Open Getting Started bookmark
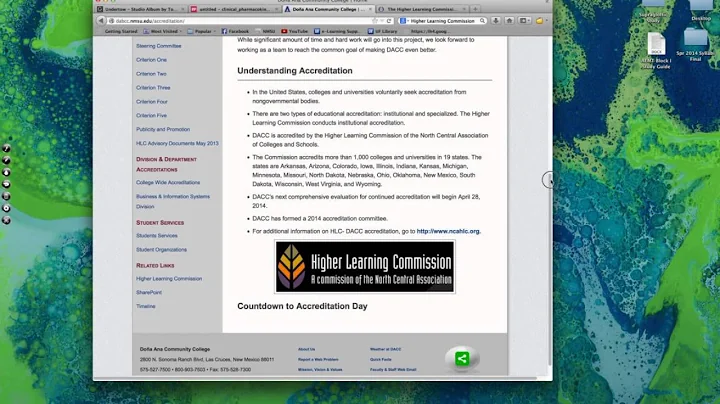 pyautogui.click(x=121, y=31)
